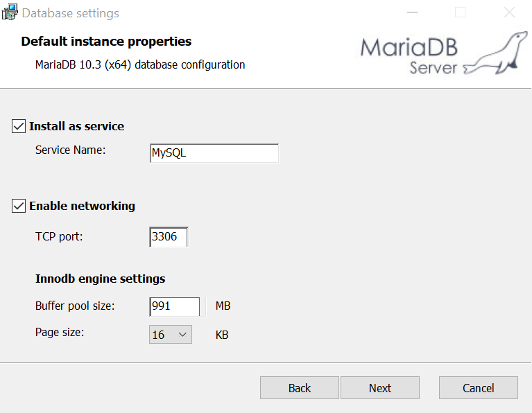This screenshot has height=413, width=532.
Task: Toggle the Enable networking checkbox
Action: pyautogui.click(x=19, y=206)
